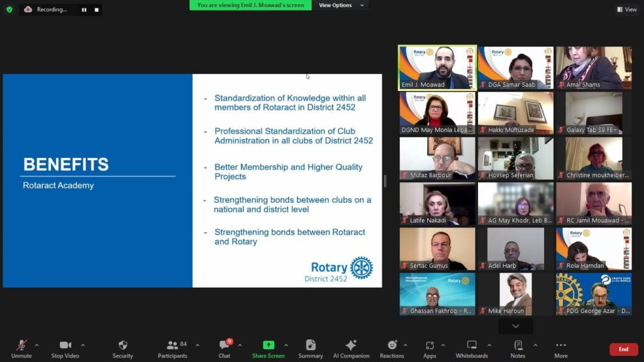Open the View layout menu

click(627, 9)
